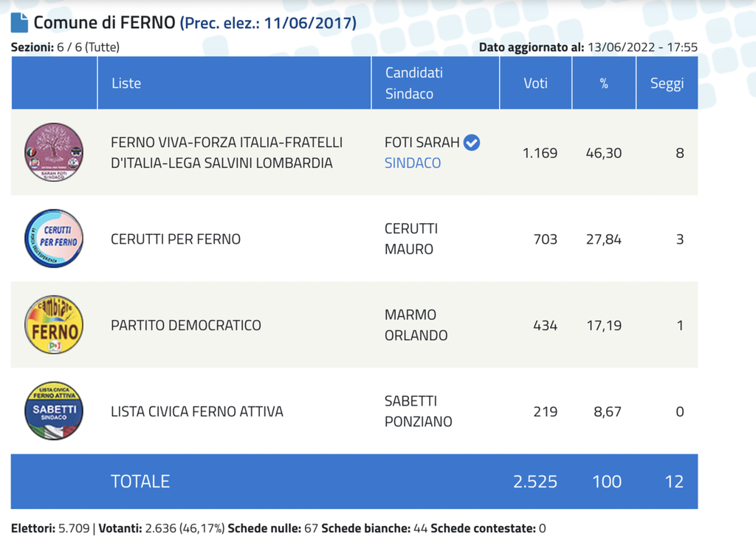Click the TOTALE row label
This screenshot has height=543, width=756.
point(140,481)
